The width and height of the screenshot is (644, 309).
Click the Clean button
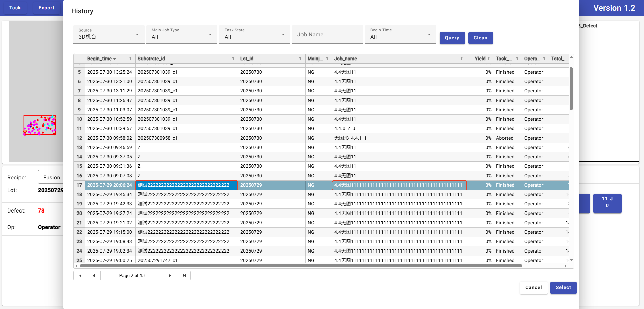point(480,38)
